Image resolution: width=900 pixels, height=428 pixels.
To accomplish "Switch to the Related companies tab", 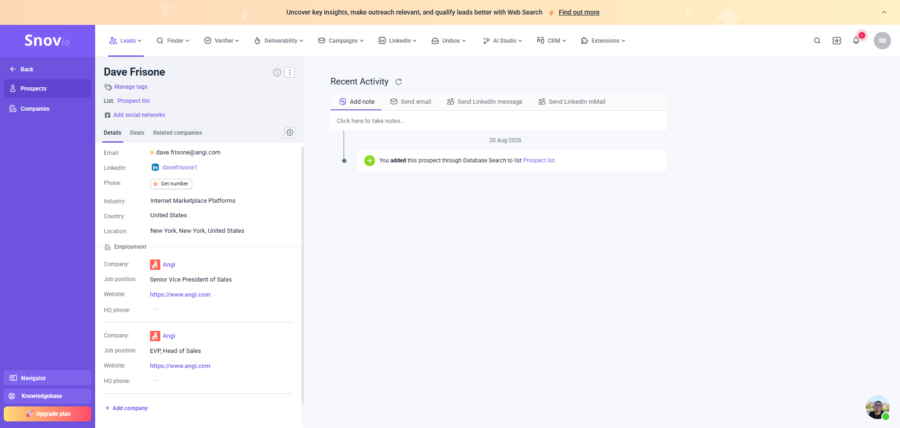I will pyautogui.click(x=177, y=133).
